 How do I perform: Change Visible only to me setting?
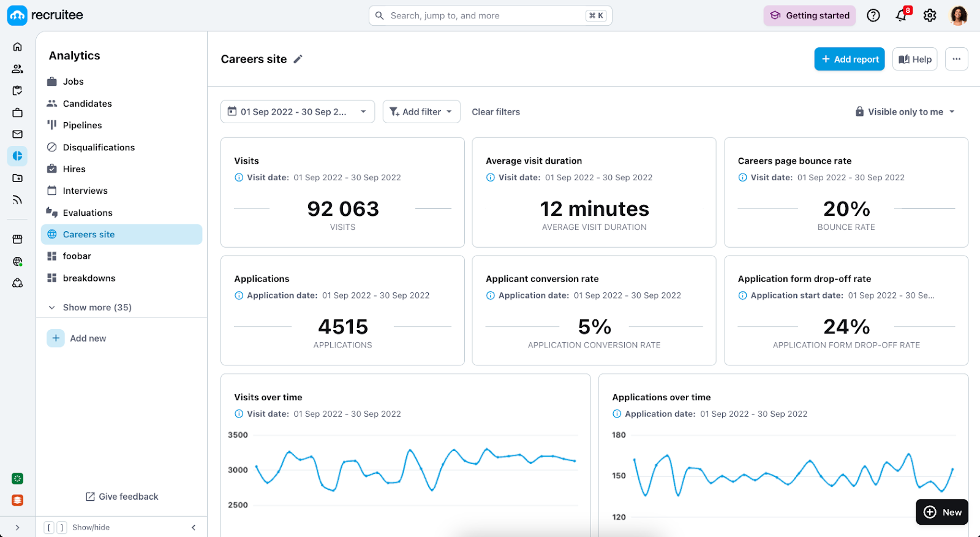tap(905, 112)
